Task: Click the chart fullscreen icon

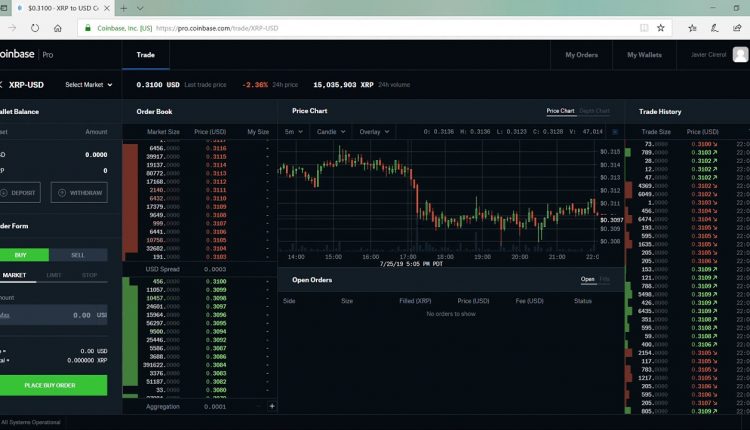Action: click(615, 132)
